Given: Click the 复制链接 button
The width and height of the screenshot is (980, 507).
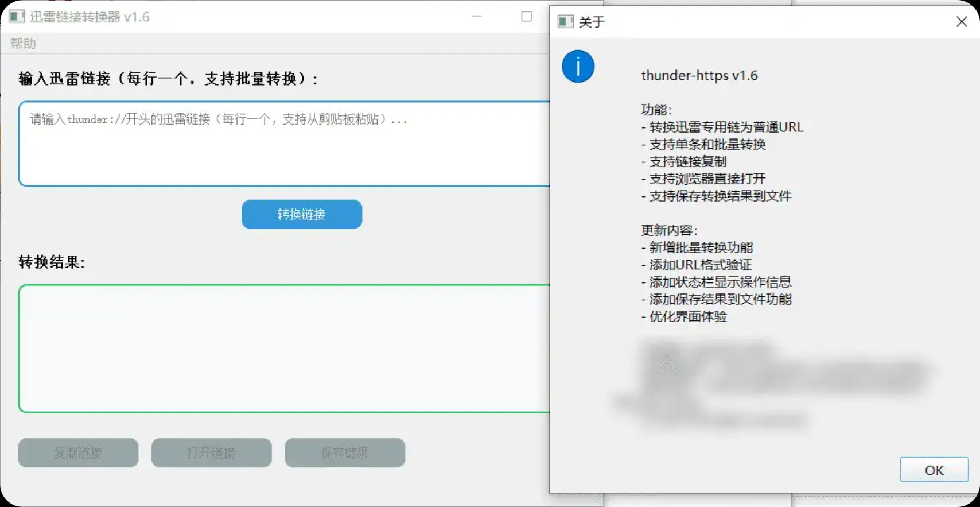Looking at the screenshot, I should tap(78, 452).
